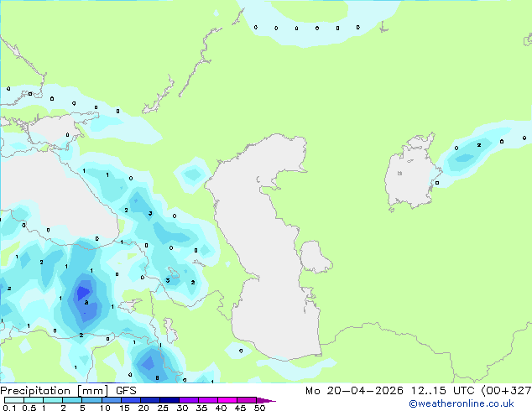Click the date "Mo 20-04-2026"
This screenshot has height=411, width=532.
point(355,391)
